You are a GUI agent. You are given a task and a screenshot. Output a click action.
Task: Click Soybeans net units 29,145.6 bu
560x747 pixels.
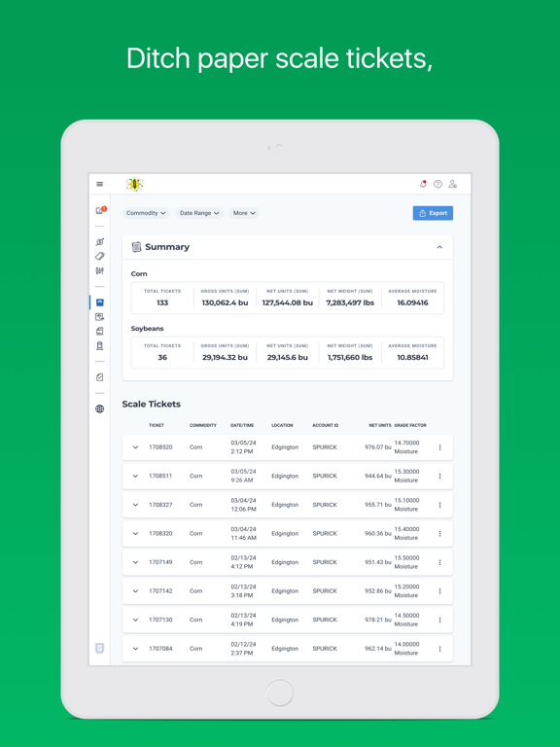[x=287, y=357]
